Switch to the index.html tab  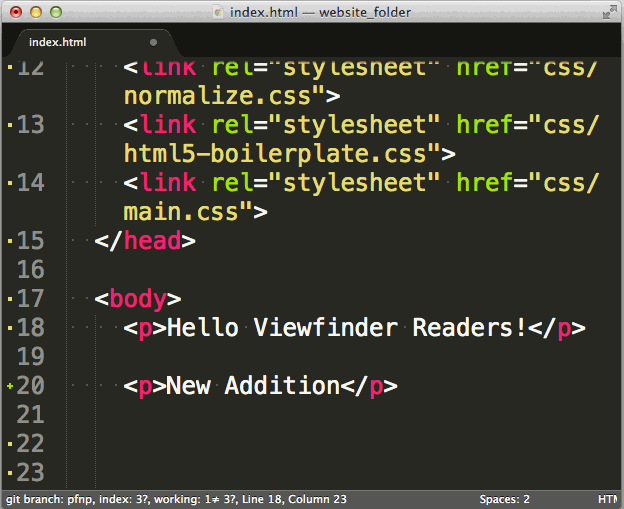point(58,42)
